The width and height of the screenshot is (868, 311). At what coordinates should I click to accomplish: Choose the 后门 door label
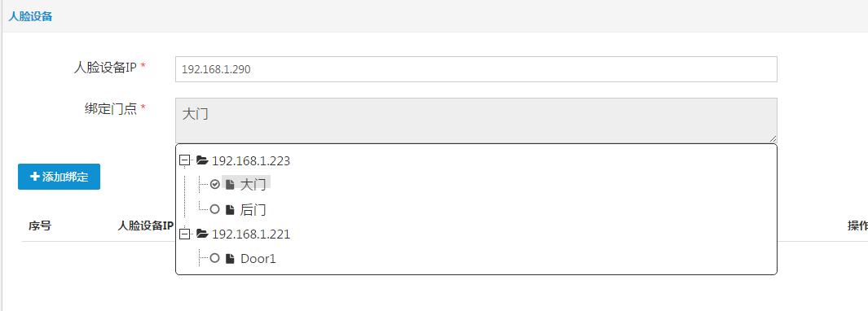253,210
